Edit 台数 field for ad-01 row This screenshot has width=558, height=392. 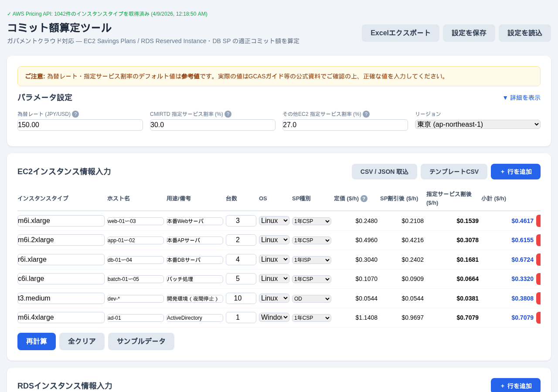click(241, 318)
